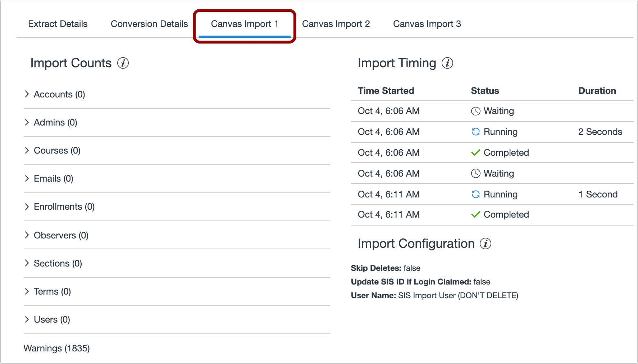
Task: Select the Canvas Import 2 tab
Action: 336,24
